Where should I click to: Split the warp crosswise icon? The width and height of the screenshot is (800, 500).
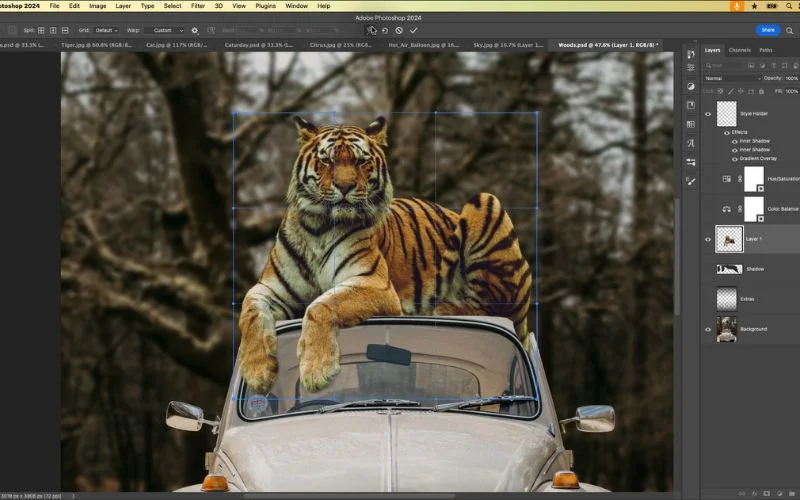pos(41,31)
